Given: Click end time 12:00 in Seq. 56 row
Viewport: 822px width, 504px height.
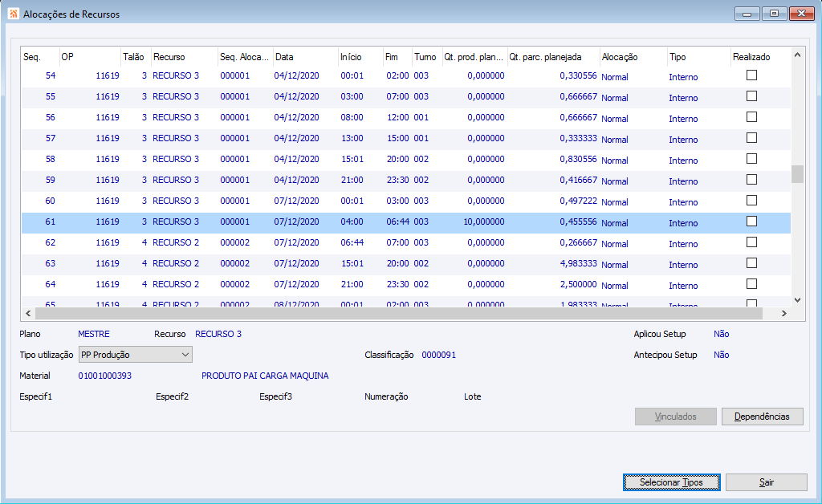Looking at the screenshot, I should [397, 117].
